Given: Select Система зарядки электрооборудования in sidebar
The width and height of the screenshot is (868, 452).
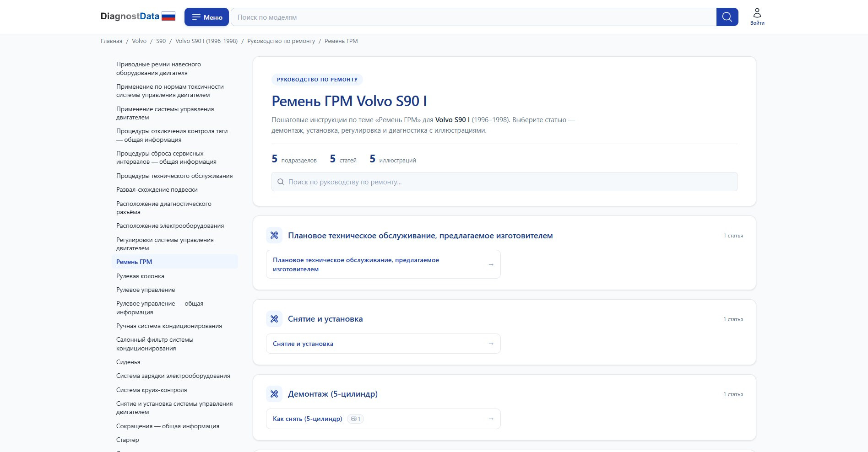Looking at the screenshot, I should pyautogui.click(x=174, y=376).
